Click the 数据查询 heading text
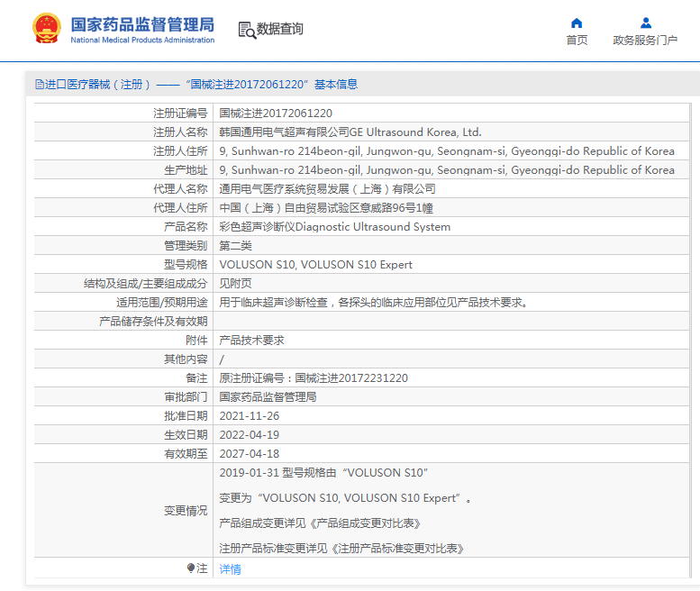 coord(280,30)
